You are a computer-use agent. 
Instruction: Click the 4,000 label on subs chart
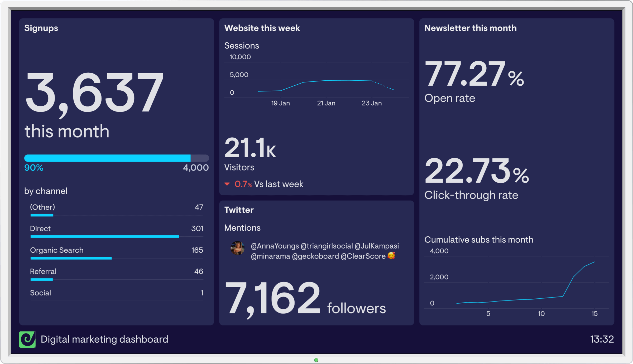(439, 251)
